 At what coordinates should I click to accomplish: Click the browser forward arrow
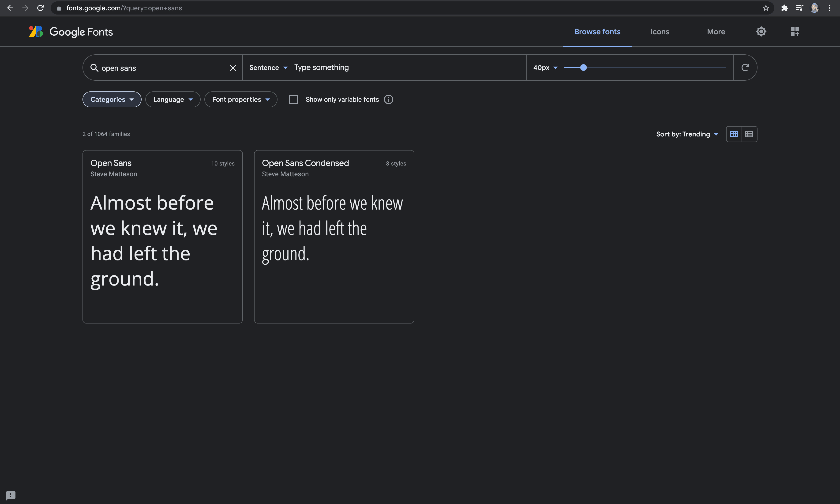(25, 8)
